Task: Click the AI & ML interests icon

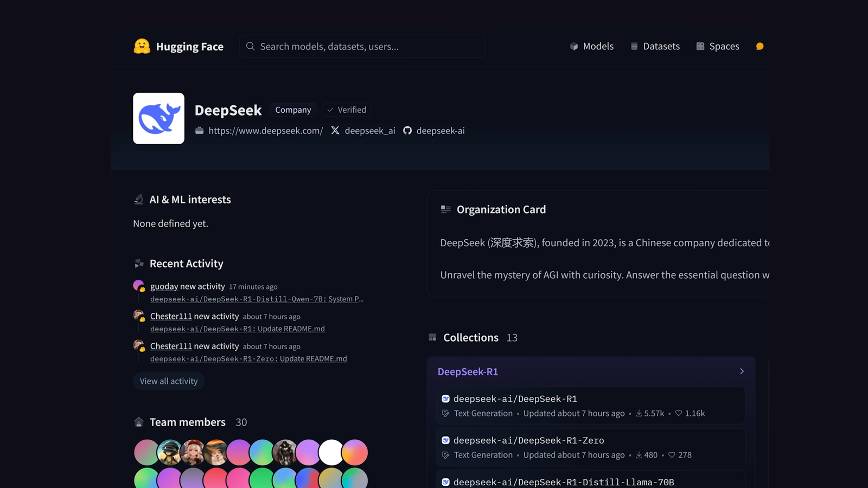Action: (x=139, y=200)
